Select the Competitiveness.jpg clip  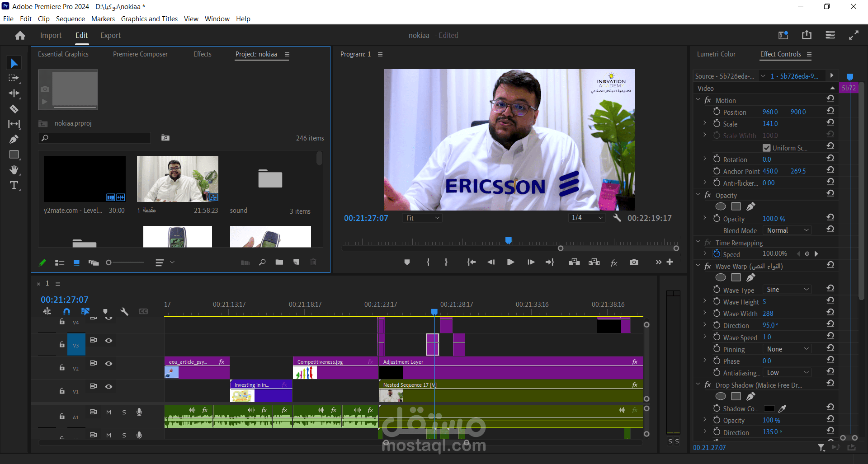335,368
